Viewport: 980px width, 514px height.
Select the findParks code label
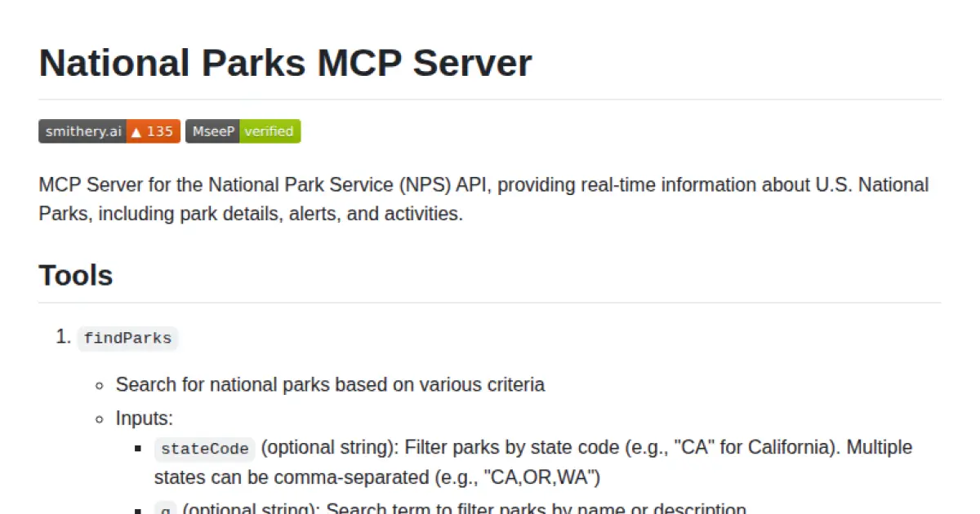tap(127, 338)
